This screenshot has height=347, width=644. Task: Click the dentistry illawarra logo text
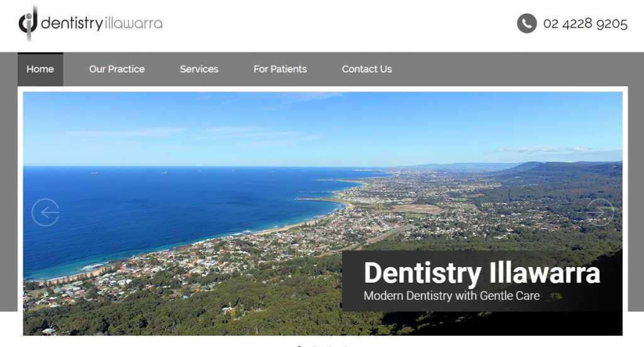[x=102, y=23]
